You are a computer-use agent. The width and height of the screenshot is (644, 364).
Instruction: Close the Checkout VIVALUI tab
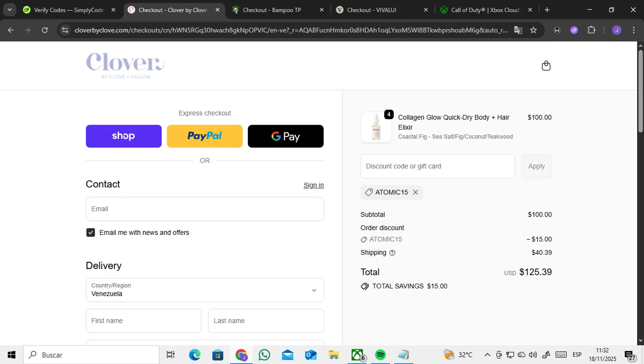click(425, 10)
